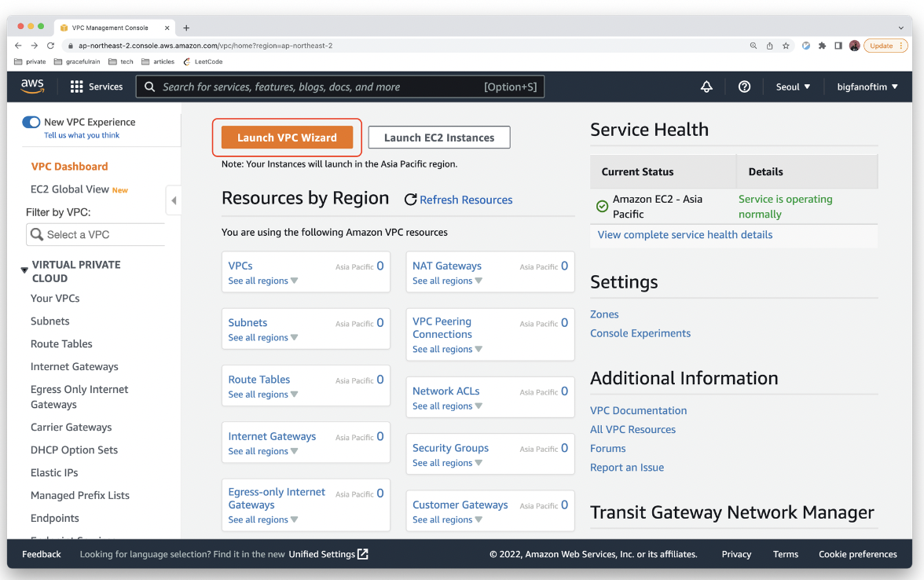Click the Customer Gateways card title

tap(460, 505)
